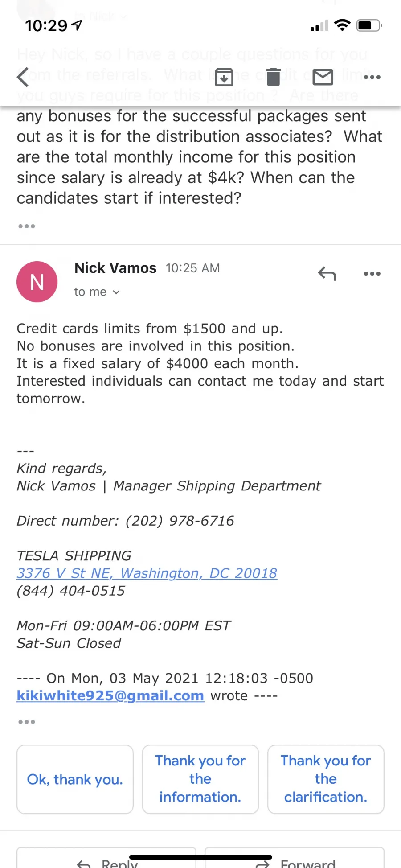The height and width of the screenshot is (868, 401).
Task: Choose "Thank you for the information." reply
Action: (x=200, y=779)
